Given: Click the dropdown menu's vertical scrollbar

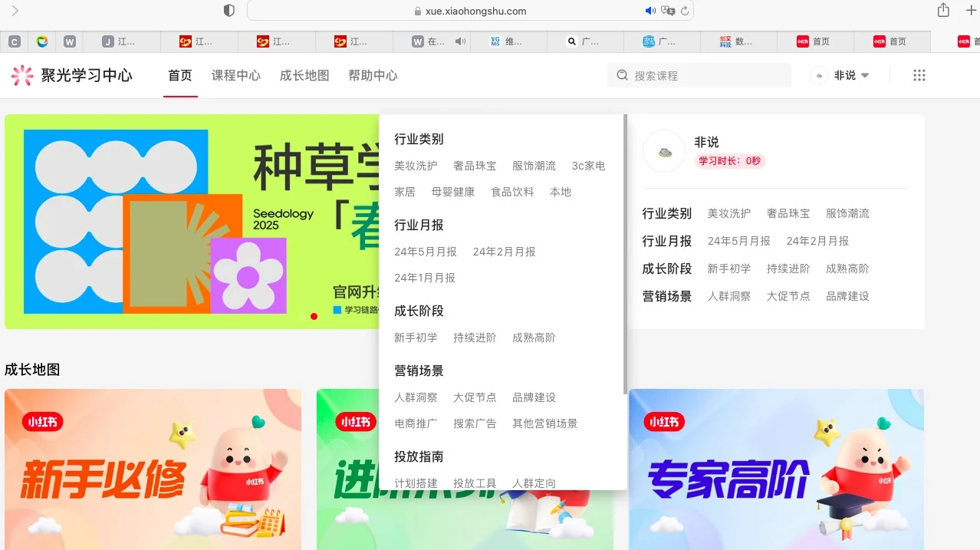Looking at the screenshot, I should 625,254.
